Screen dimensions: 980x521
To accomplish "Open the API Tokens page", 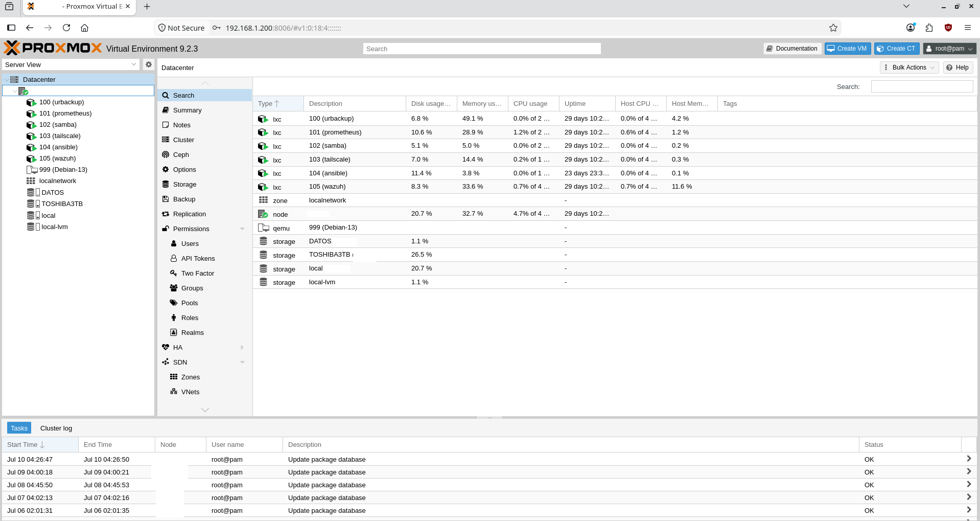I will click(205, 258).
